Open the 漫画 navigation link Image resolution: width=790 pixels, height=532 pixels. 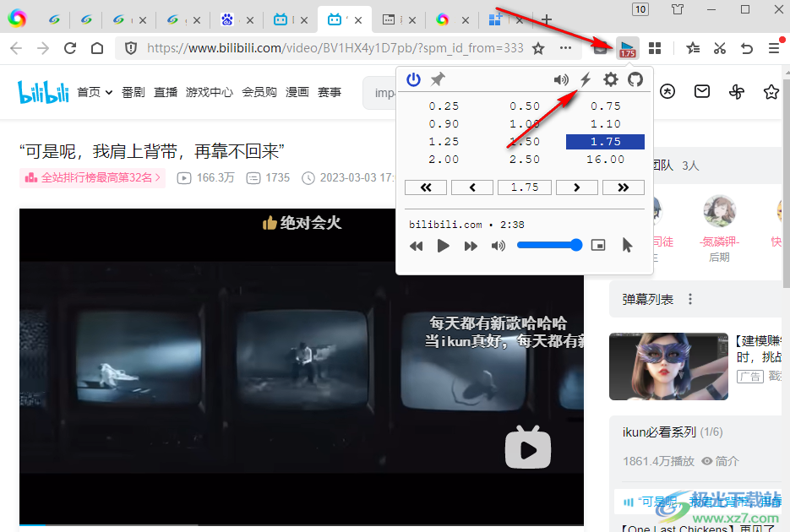pyautogui.click(x=297, y=92)
